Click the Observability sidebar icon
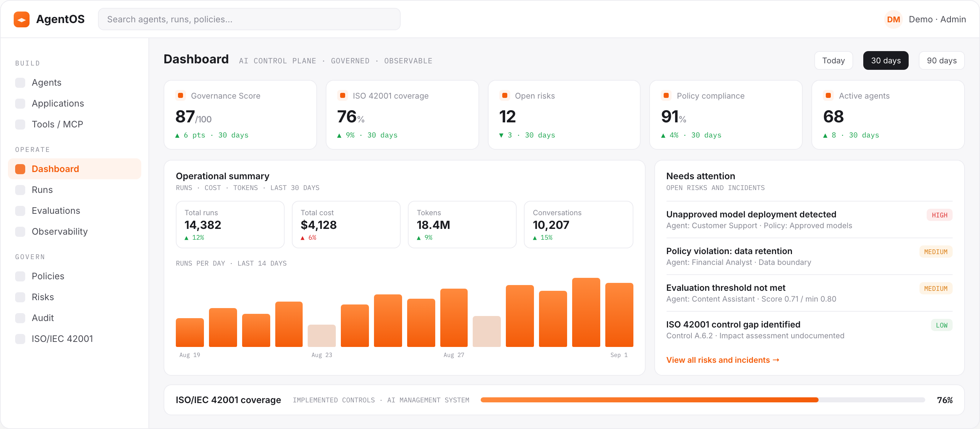The height and width of the screenshot is (429, 980). 20,232
